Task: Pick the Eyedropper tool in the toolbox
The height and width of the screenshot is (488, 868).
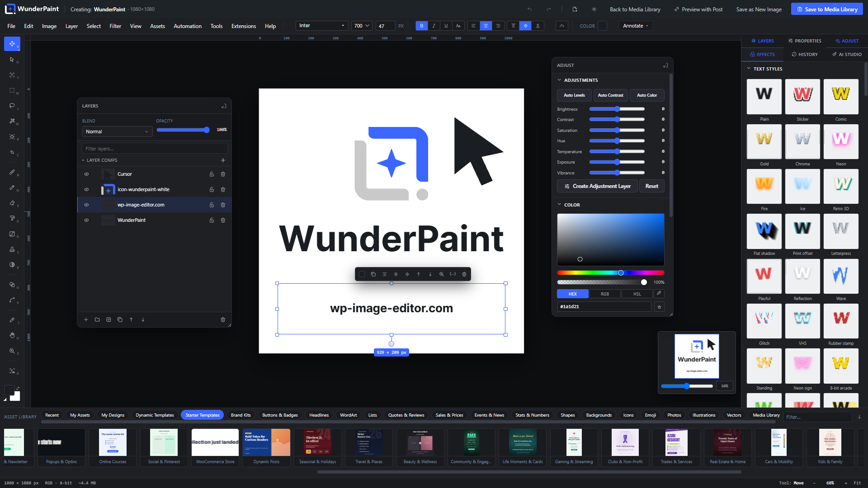Action: click(x=12, y=320)
